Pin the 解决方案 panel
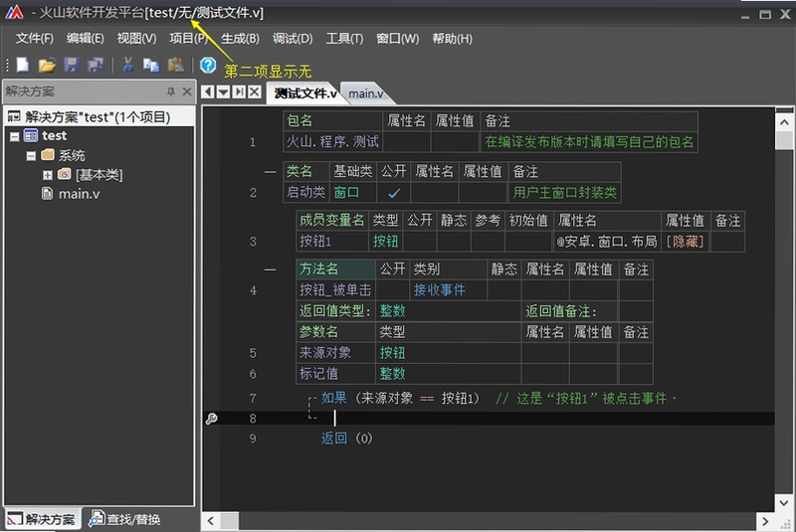This screenshot has height=532, width=796. point(171,91)
